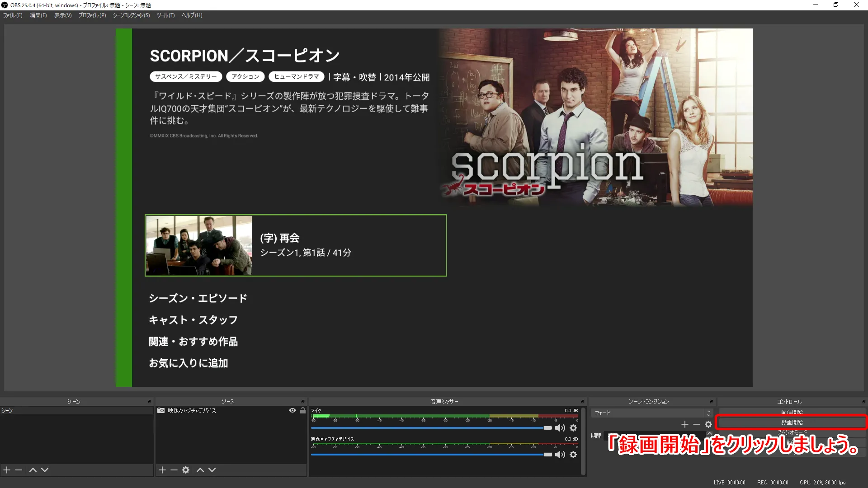This screenshot has height=488, width=868.
Task: Click the マイク 0.0 dB level readout
Action: click(x=571, y=411)
